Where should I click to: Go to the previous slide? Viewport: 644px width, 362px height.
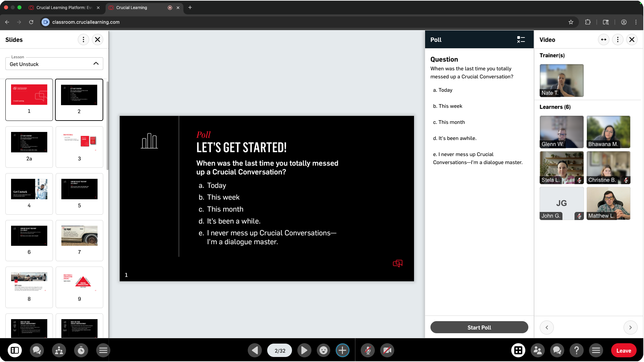(x=255, y=350)
